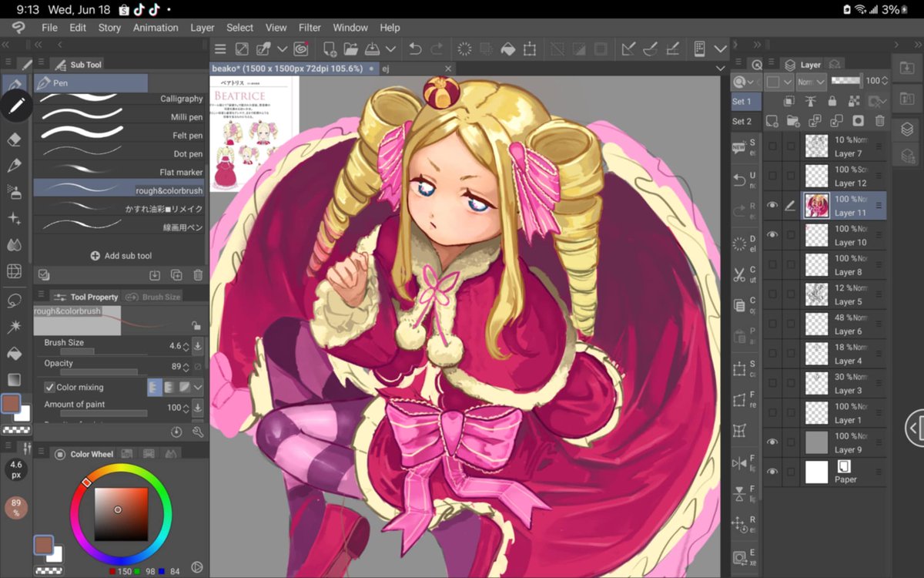924x578 pixels.
Task: Click New canvas icon in command bar
Action: click(330, 49)
